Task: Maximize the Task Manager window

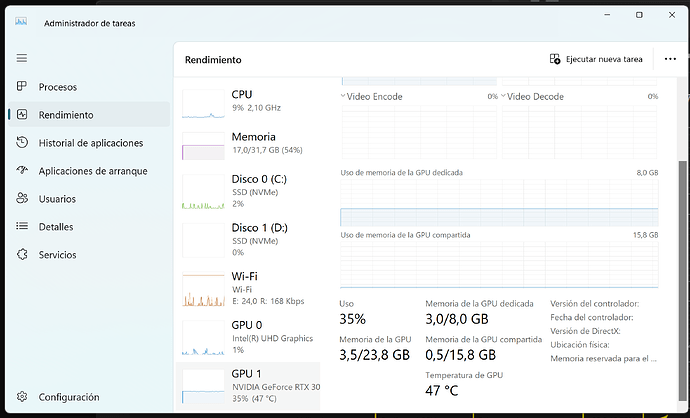Action: click(x=639, y=15)
